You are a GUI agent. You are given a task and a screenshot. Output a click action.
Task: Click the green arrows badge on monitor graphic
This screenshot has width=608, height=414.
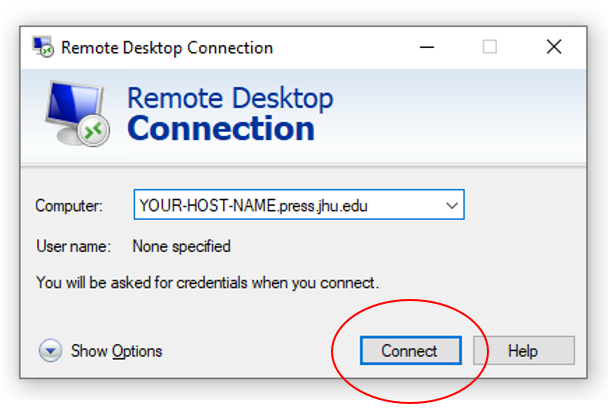[x=93, y=130]
